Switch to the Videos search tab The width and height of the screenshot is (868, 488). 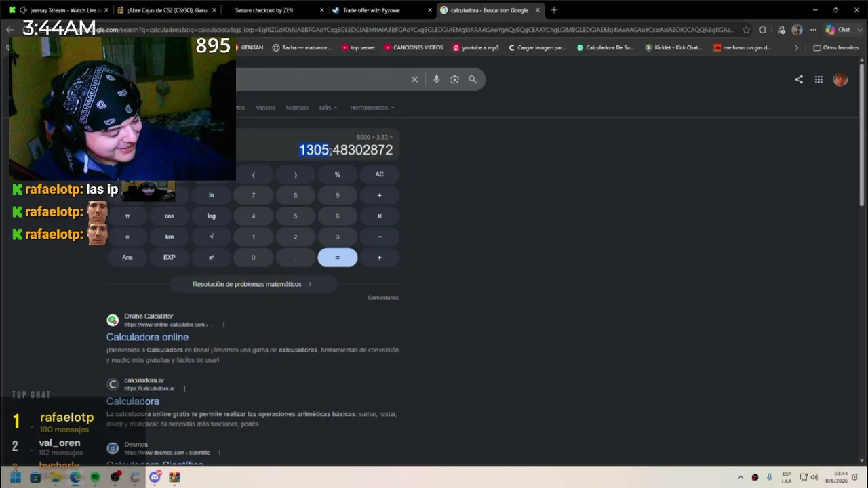265,108
